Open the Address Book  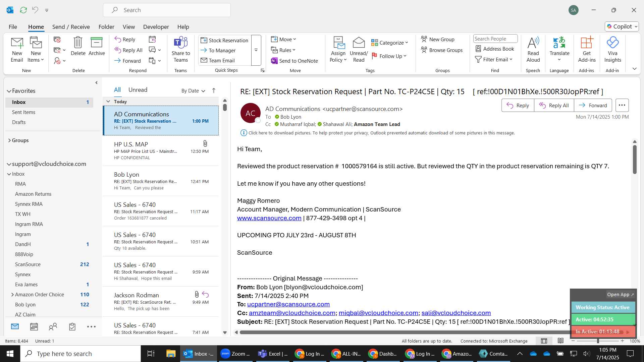click(495, 49)
